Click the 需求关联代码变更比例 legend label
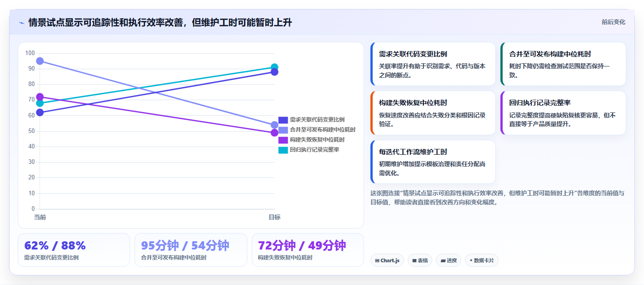644x285 pixels. tap(317, 120)
